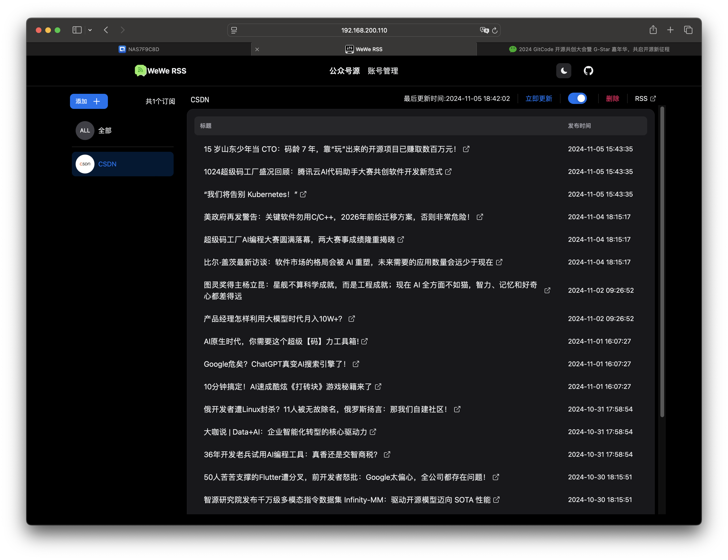Switch to NAS7F9C8D browser tab
Screen dimensions: 728x560
point(139,49)
